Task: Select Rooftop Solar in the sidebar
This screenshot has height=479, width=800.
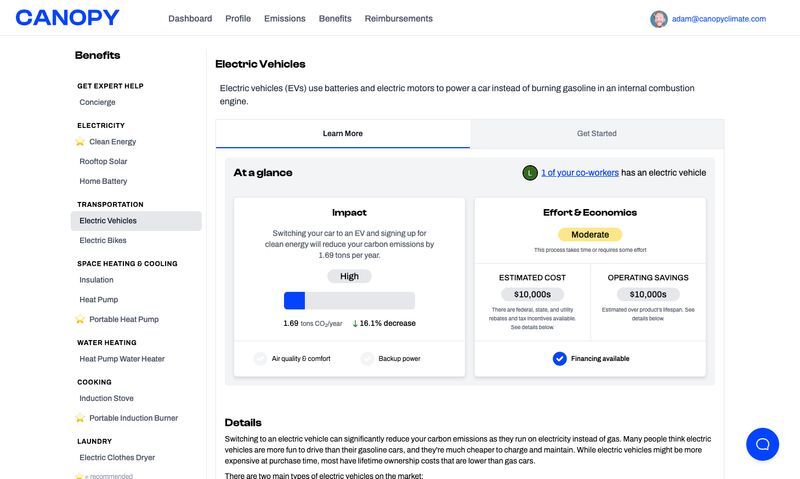Action: point(103,161)
